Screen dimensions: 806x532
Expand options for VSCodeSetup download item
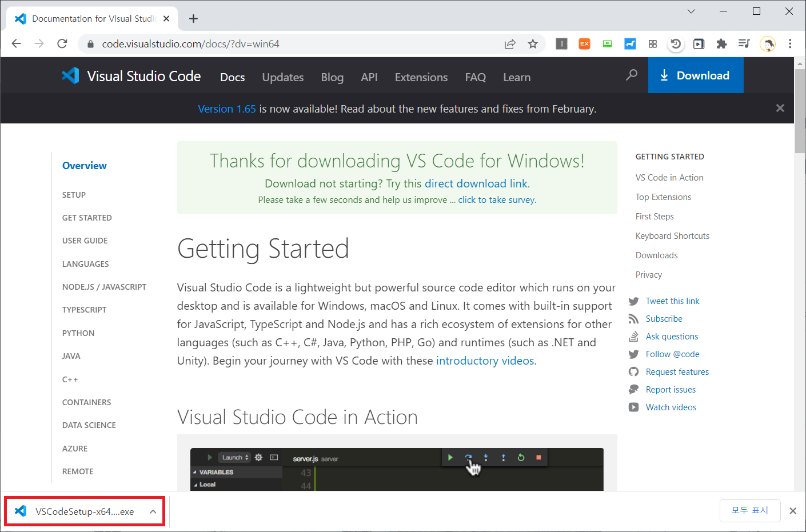[x=153, y=511]
